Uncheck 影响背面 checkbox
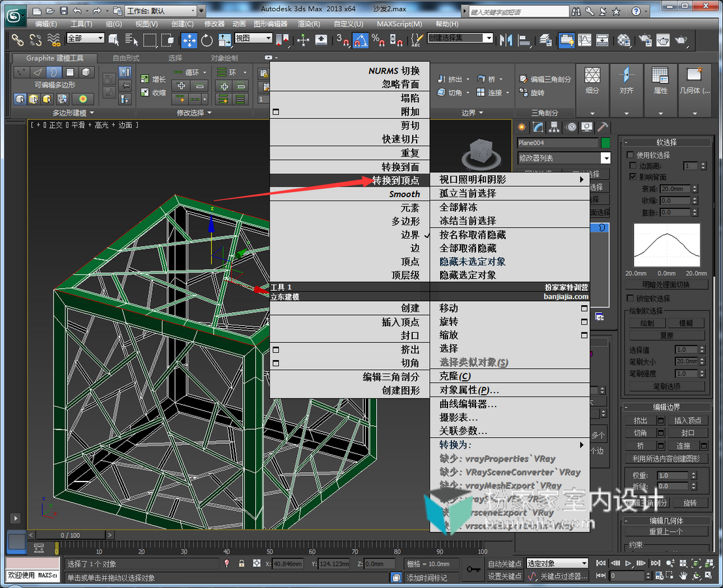Image resolution: width=723 pixels, height=588 pixels. pyautogui.click(x=633, y=176)
